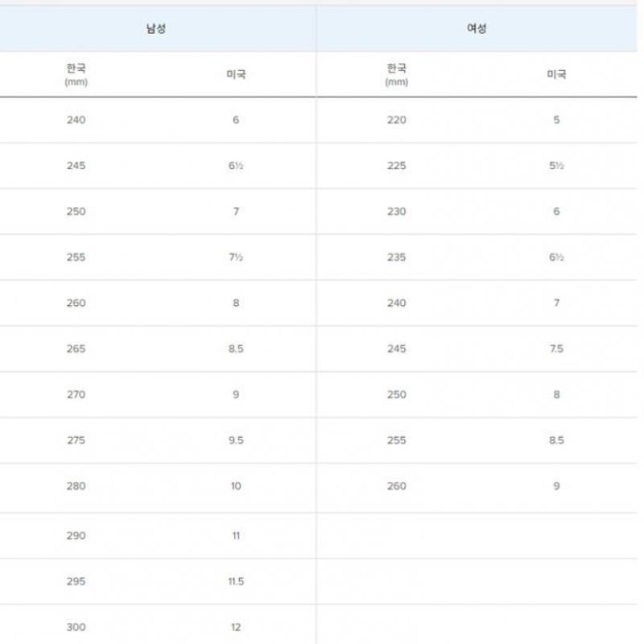Pick the 280 size row value
This screenshot has width=644, height=644.
(x=76, y=486)
